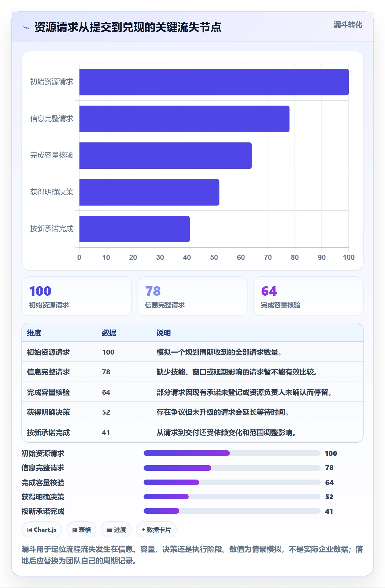Click table value 52
The width and height of the screenshot is (385, 588).
(x=106, y=412)
